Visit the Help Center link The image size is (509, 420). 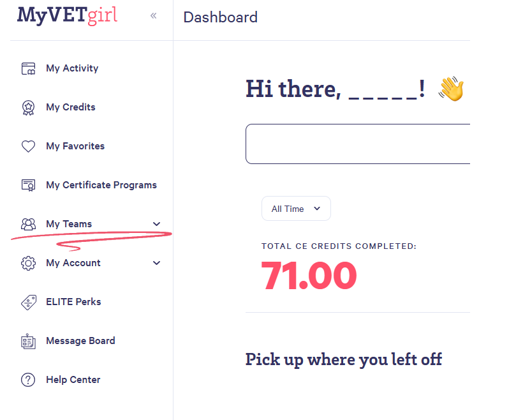[x=73, y=380]
